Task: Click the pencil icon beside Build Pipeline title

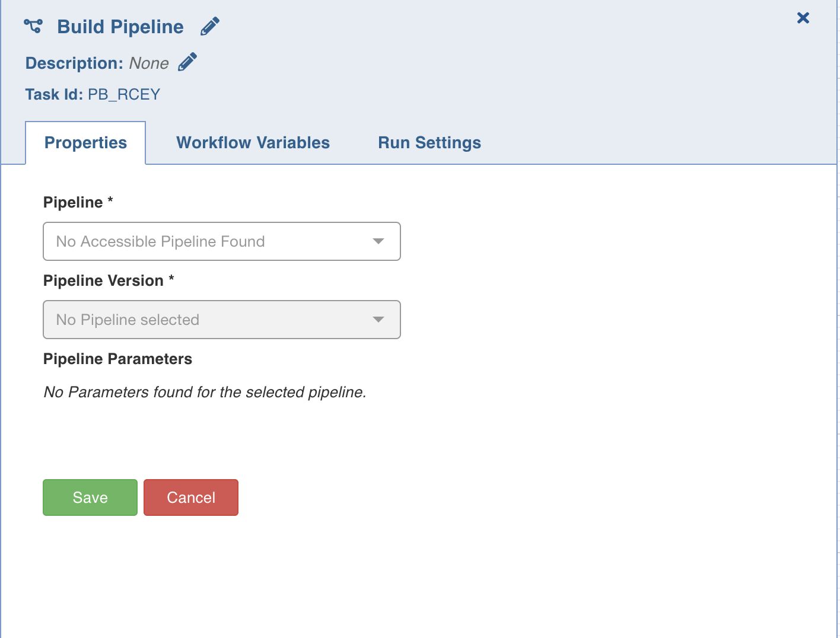Action: pyautogui.click(x=210, y=27)
